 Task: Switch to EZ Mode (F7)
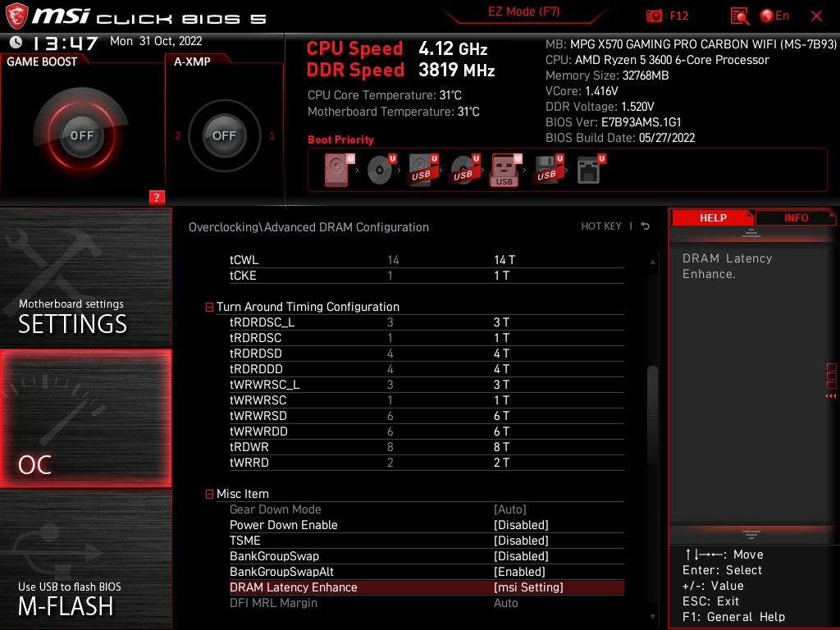click(523, 11)
